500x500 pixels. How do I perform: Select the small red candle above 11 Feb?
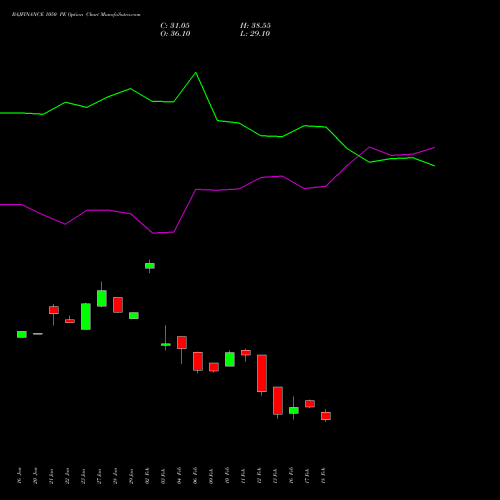(x=246, y=353)
